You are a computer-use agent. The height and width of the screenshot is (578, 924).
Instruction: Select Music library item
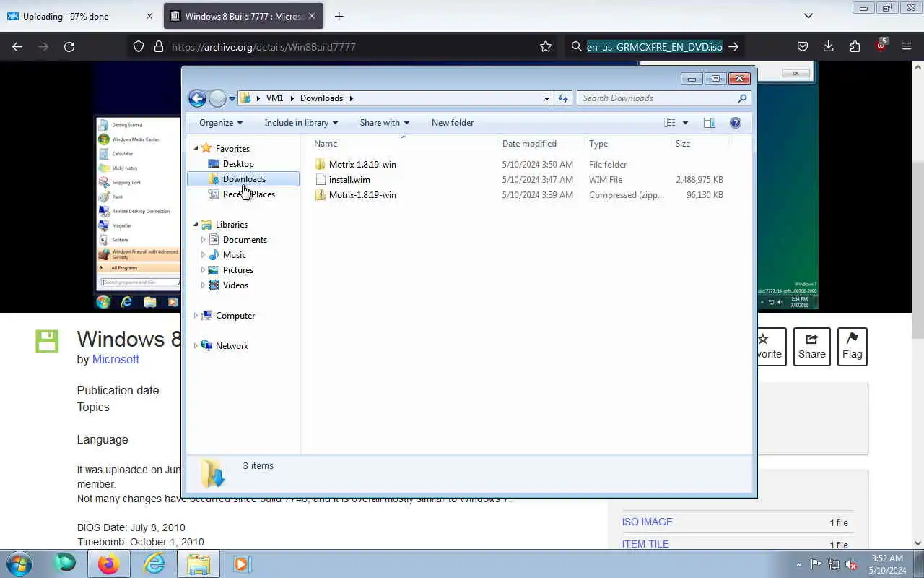(234, 255)
